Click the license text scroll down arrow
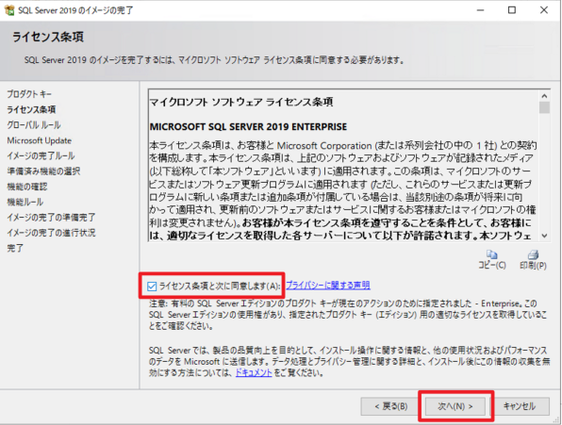Image resolution: width=562 pixels, height=425 pixels. [544, 235]
